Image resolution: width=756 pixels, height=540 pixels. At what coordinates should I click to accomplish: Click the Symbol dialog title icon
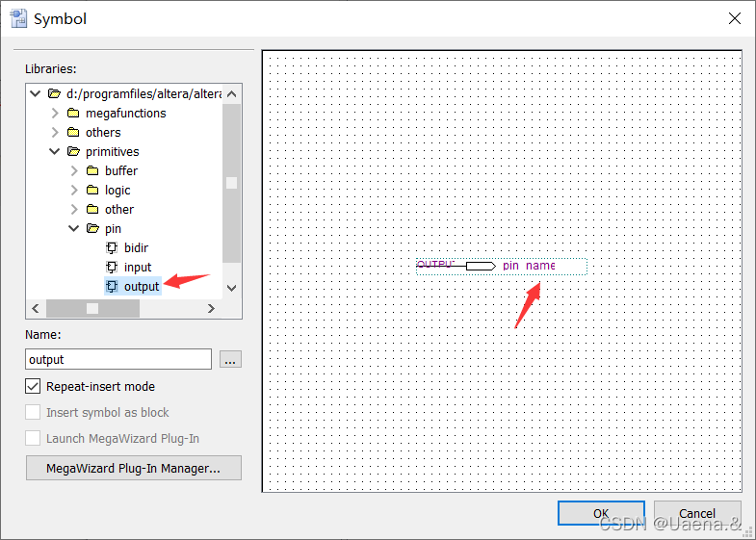(18, 19)
